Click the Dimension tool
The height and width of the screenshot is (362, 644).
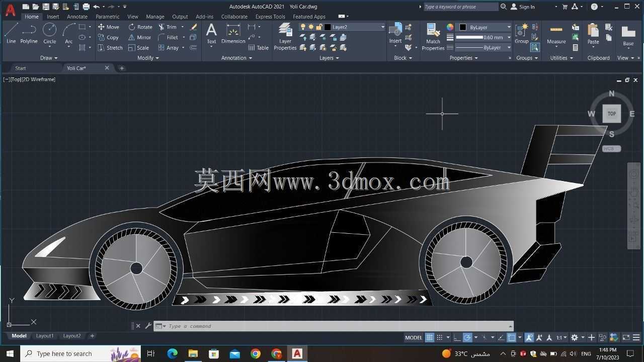tap(233, 34)
